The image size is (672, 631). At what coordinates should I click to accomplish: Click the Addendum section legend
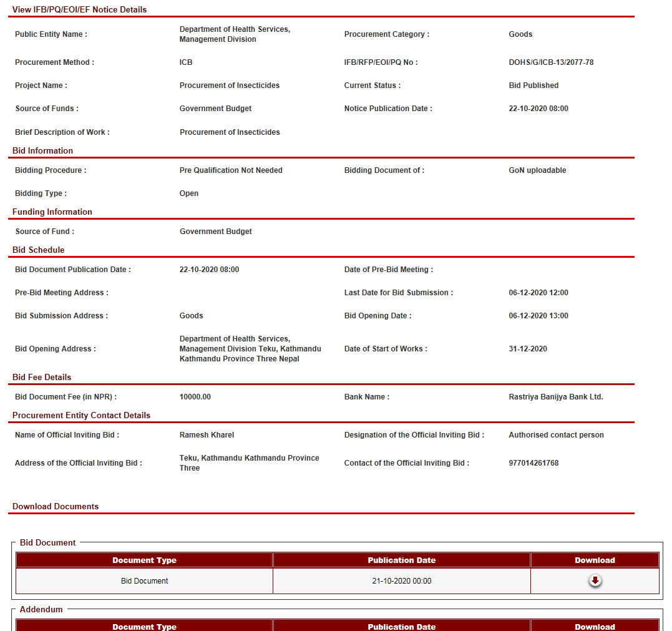click(x=41, y=609)
